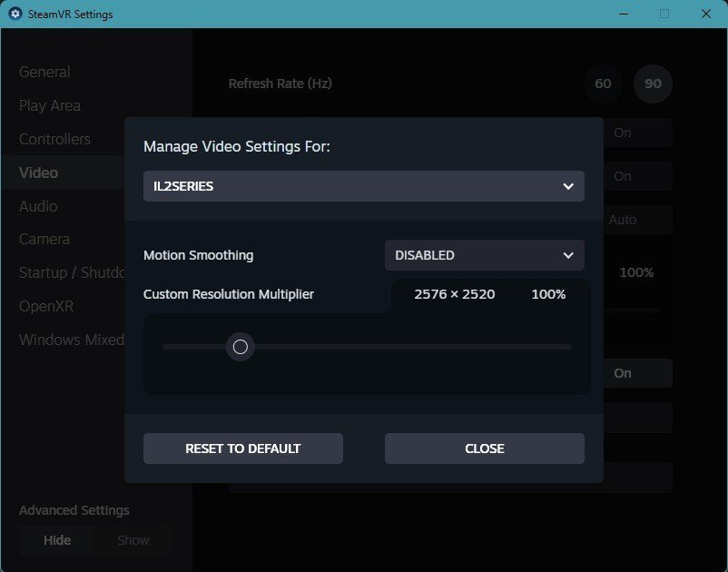
Task: Set refresh rate to 60 Hz
Action: 603,84
